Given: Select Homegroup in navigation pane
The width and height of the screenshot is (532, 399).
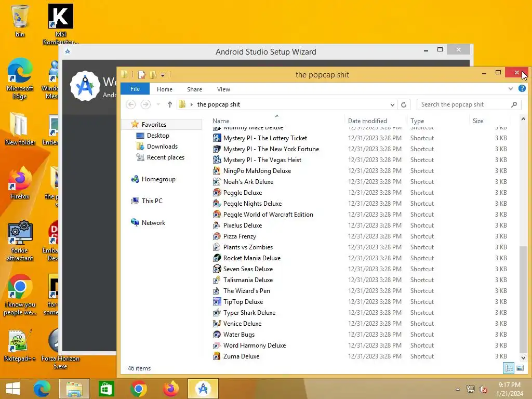Looking at the screenshot, I should [x=158, y=179].
